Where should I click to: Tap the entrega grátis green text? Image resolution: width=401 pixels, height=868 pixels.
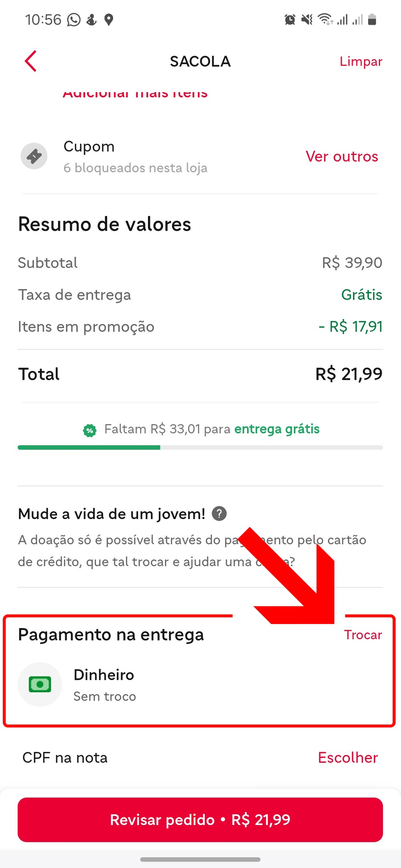click(277, 429)
